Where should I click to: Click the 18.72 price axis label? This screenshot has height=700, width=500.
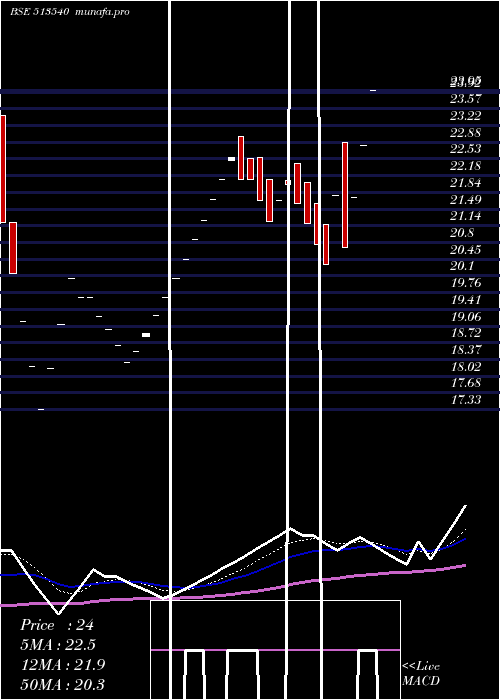click(x=465, y=333)
